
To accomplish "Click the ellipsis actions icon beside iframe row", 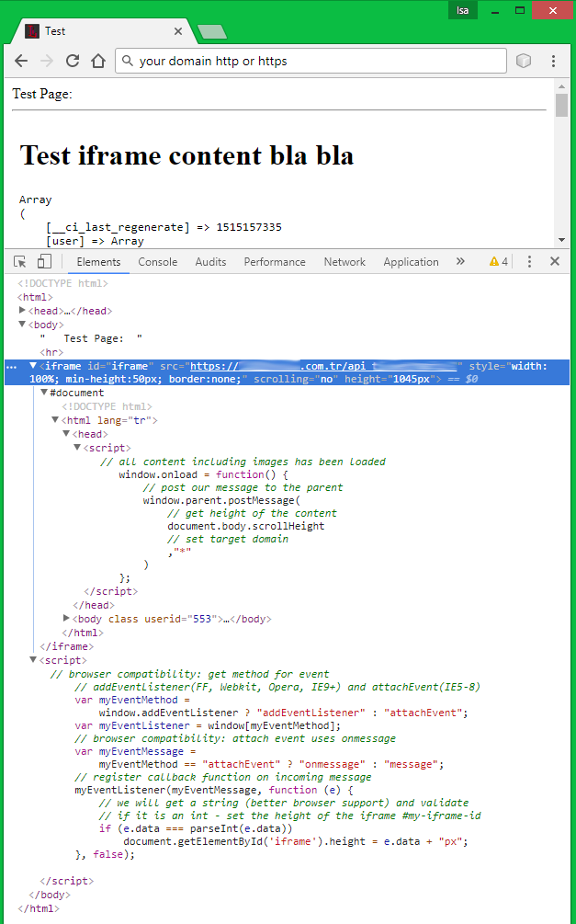I will tap(12, 367).
